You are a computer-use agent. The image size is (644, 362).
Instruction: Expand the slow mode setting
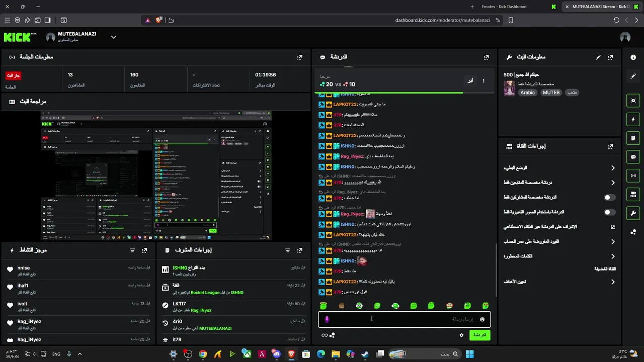click(x=613, y=168)
